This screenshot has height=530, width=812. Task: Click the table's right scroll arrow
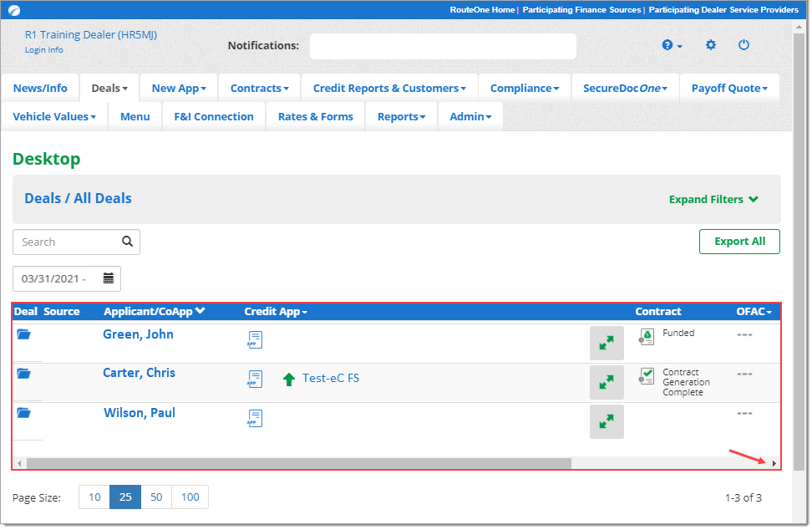pyautogui.click(x=774, y=463)
